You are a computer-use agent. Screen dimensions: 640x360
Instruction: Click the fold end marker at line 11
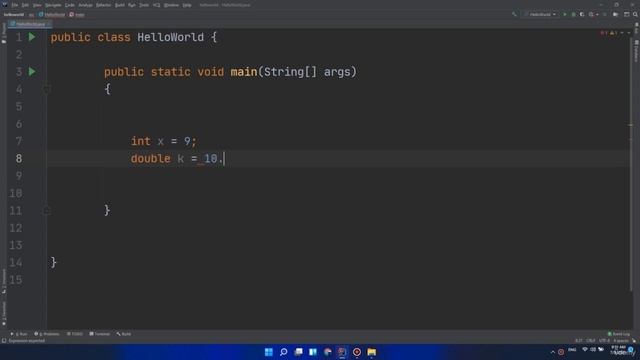point(47,210)
